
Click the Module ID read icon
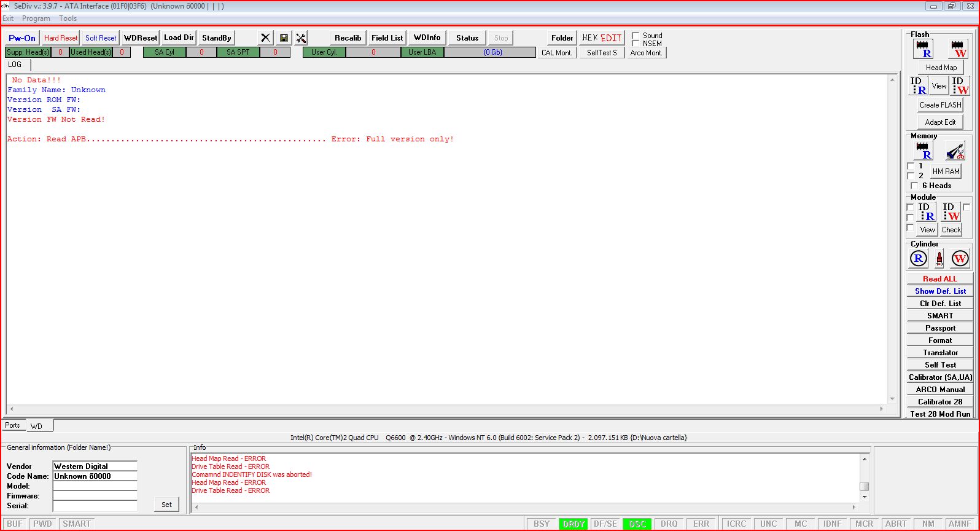pyautogui.click(x=927, y=211)
